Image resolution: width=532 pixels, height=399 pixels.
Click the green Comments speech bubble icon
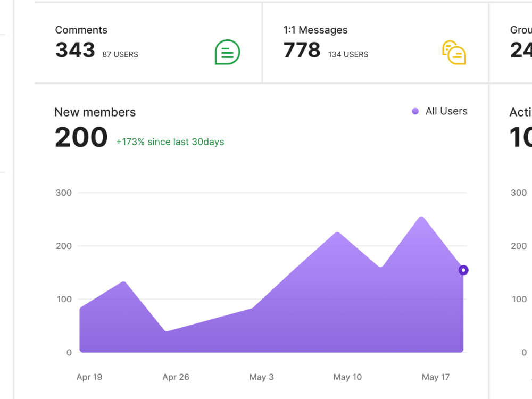click(x=227, y=52)
